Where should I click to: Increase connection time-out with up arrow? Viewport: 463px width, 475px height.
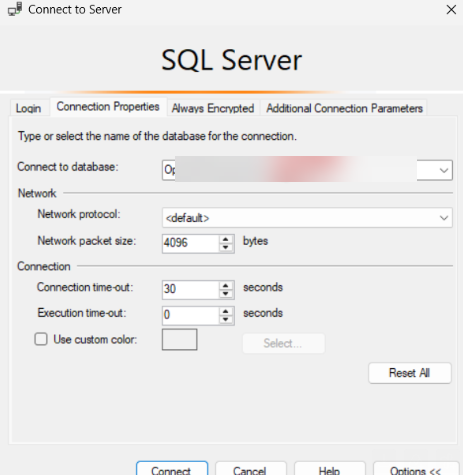pos(226,286)
